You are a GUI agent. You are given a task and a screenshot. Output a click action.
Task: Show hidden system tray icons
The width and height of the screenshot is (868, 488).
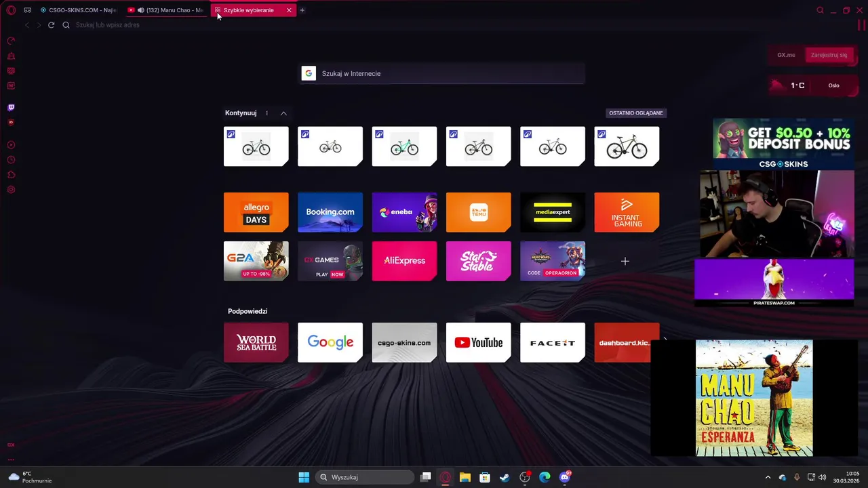tap(768, 477)
